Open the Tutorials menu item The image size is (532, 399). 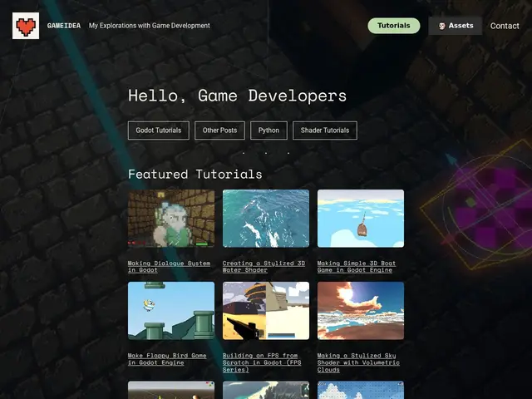(x=394, y=26)
